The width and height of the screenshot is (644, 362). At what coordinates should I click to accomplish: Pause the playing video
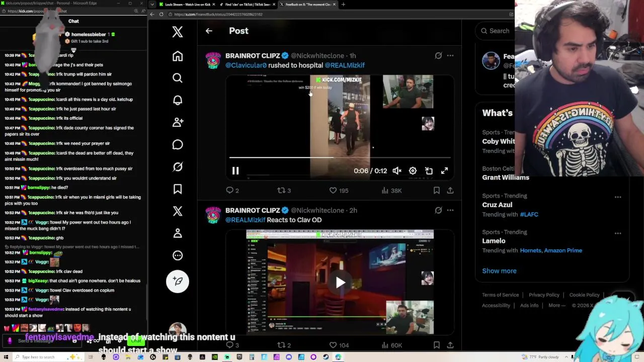235,171
